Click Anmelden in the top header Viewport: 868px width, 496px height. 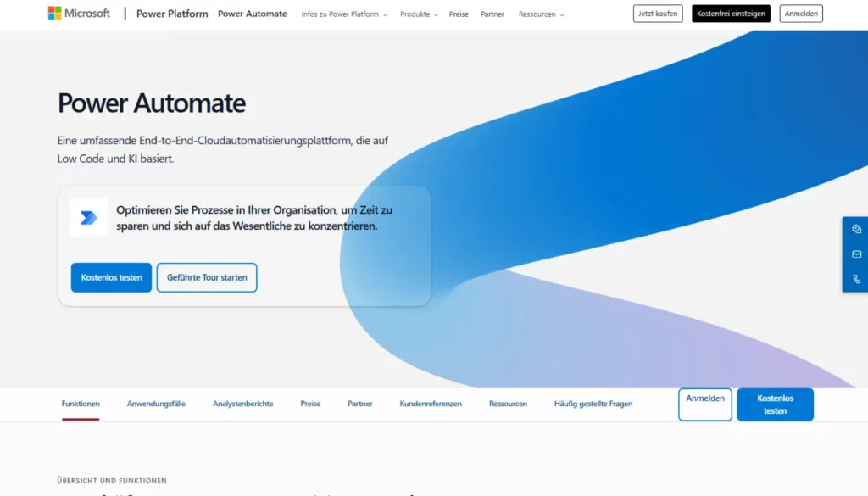[801, 14]
